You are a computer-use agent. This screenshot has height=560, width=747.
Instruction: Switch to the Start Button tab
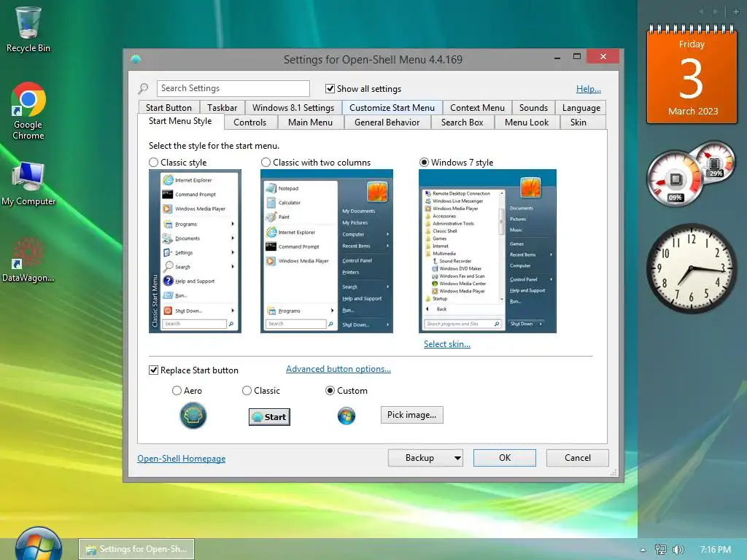169,108
